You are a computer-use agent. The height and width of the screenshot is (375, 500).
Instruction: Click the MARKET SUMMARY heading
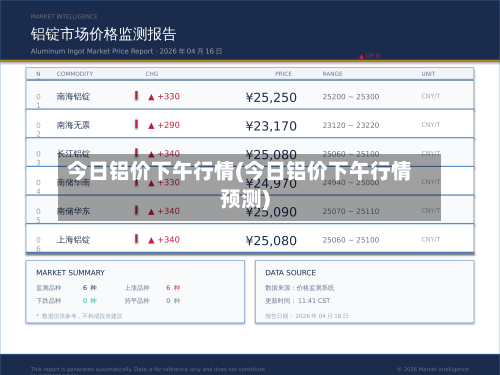click(x=70, y=273)
